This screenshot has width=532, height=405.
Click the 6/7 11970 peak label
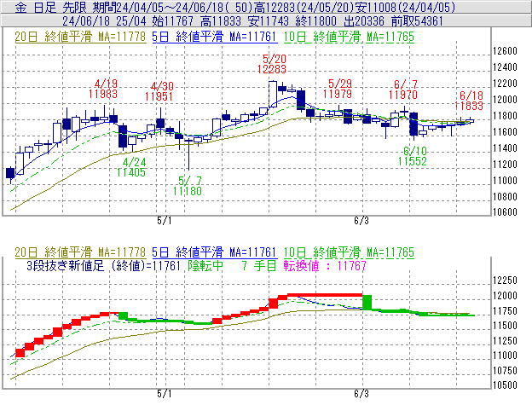(403, 90)
